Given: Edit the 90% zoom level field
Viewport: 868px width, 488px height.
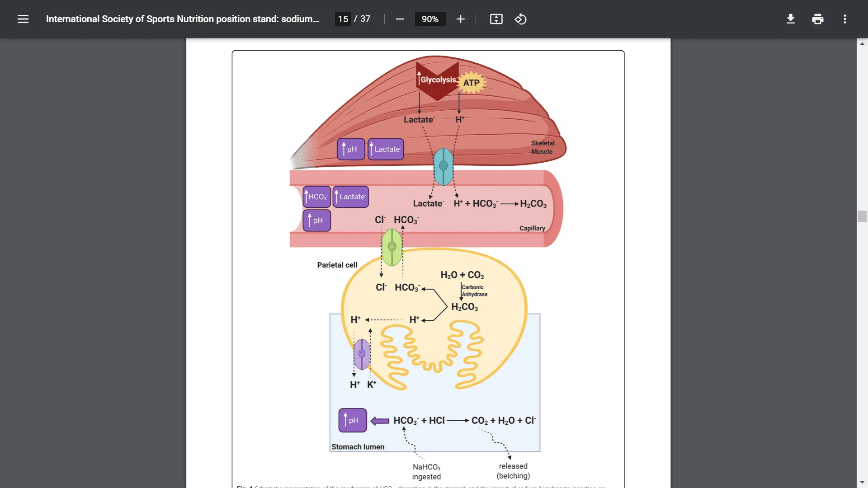Looking at the screenshot, I should tap(430, 19).
